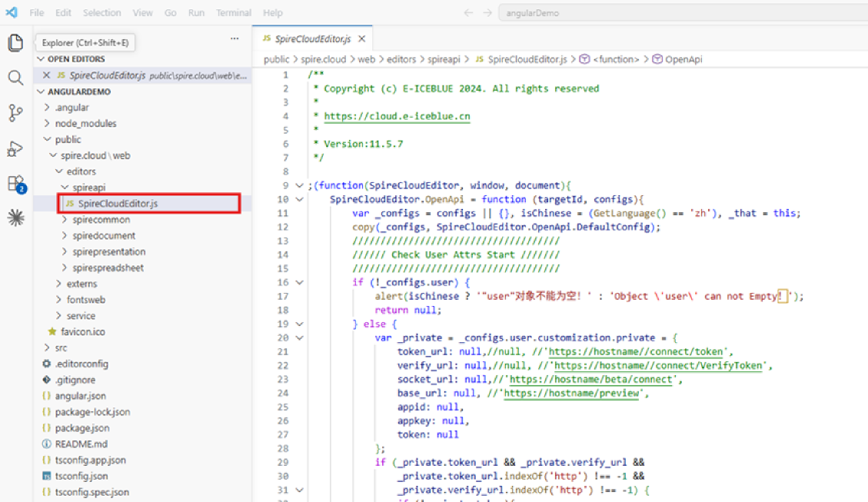The width and height of the screenshot is (868, 502).
Task: Fold code at line 20 chevron
Action: [300, 337]
